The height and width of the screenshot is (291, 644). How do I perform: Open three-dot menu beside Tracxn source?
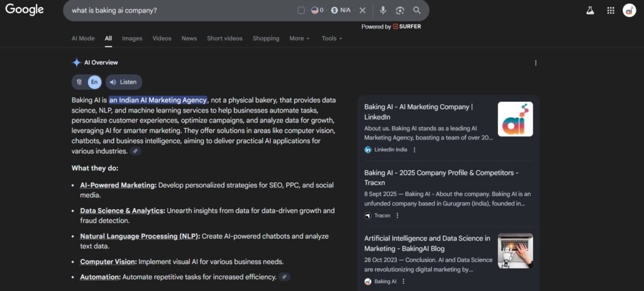pyautogui.click(x=397, y=216)
